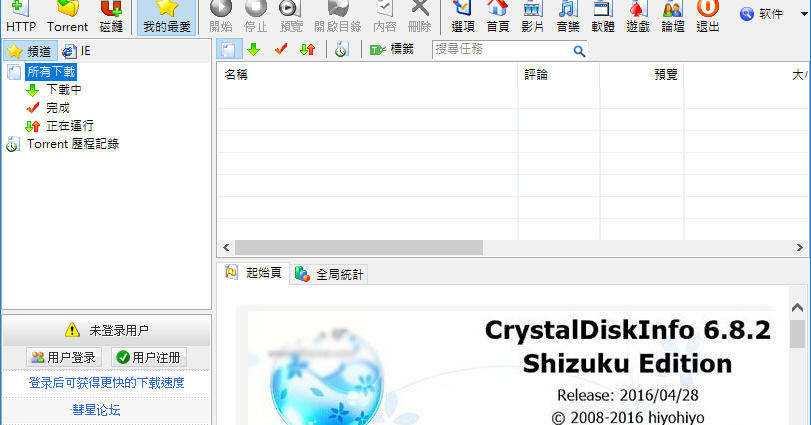The width and height of the screenshot is (811, 425).
Task: Open the 影片 movies section
Action: [x=533, y=17]
